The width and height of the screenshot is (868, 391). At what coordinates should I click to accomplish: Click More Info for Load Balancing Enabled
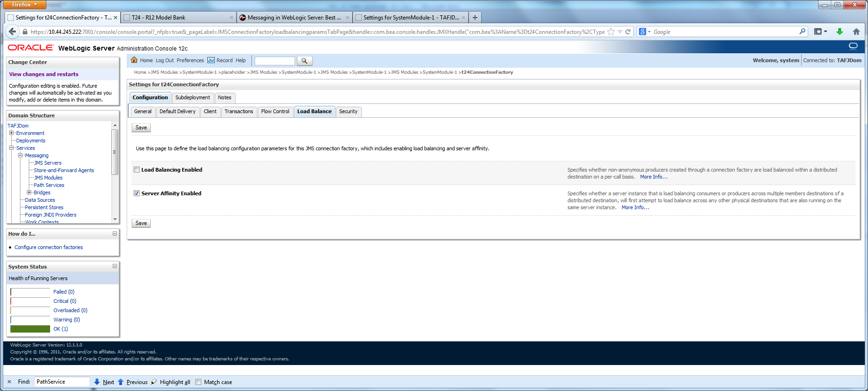tap(654, 177)
